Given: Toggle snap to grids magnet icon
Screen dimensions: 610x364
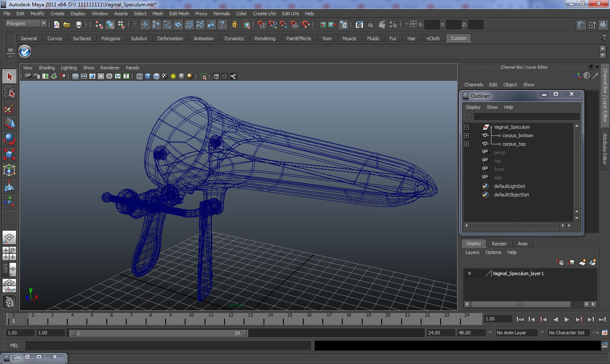Looking at the screenshot, I should click(262, 25).
